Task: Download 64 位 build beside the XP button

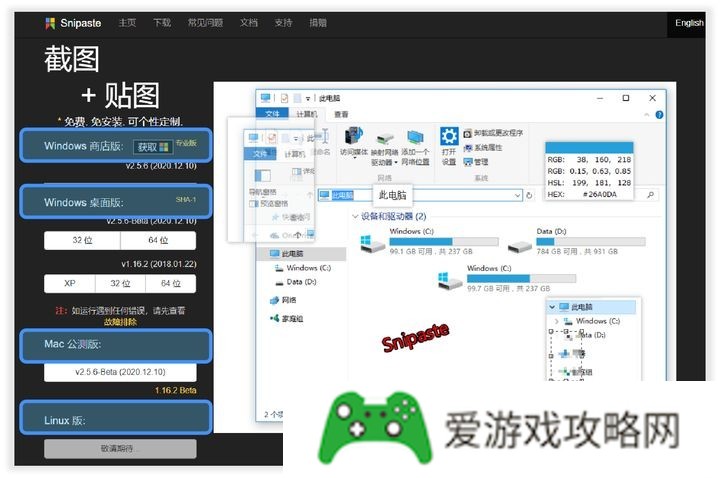Action: (171, 283)
